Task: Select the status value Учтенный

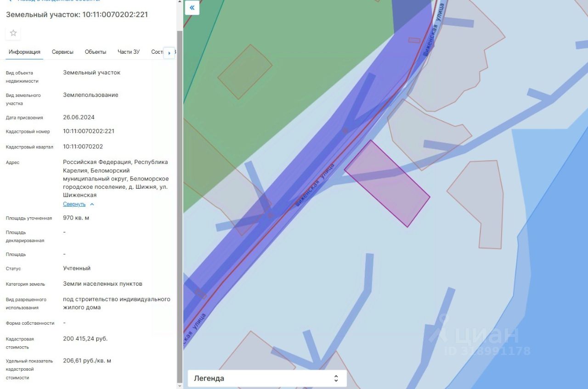Action: [x=77, y=268]
